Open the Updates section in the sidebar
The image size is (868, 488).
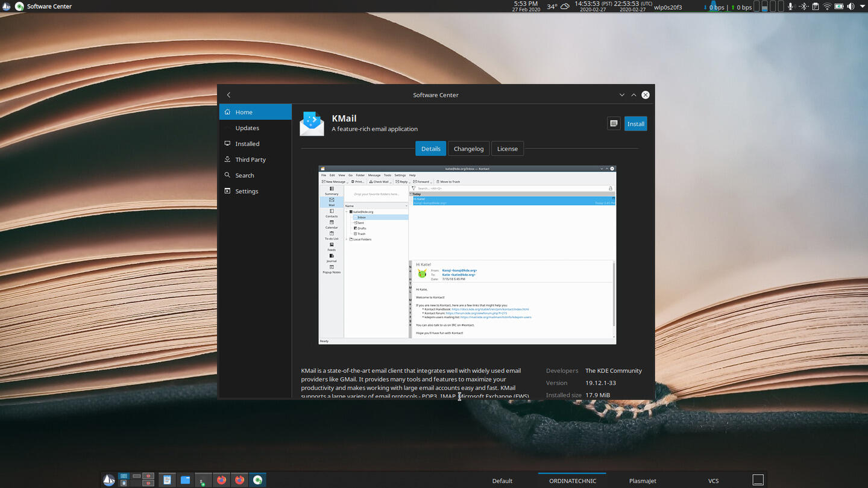tap(256, 128)
